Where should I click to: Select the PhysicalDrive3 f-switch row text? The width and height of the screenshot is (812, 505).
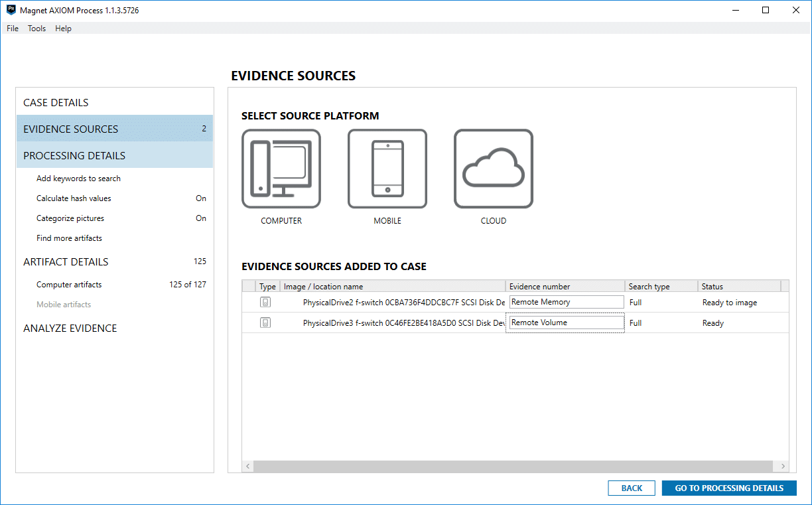(x=404, y=323)
